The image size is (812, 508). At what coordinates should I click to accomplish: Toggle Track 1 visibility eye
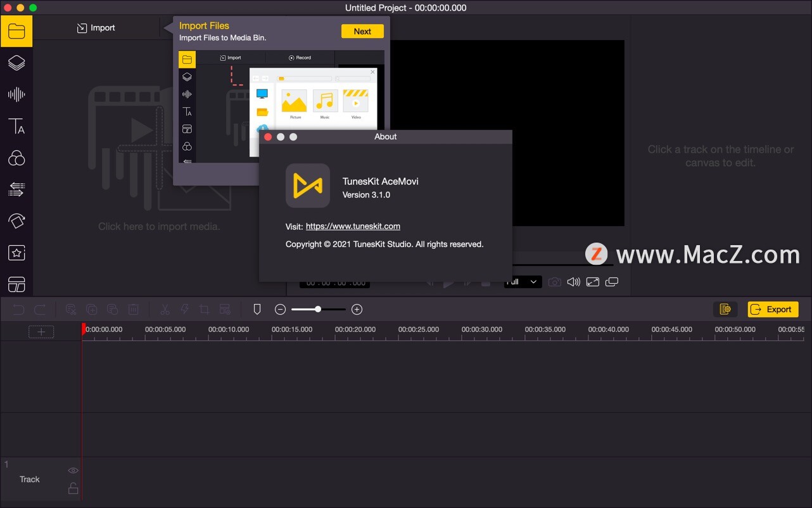tap(73, 471)
